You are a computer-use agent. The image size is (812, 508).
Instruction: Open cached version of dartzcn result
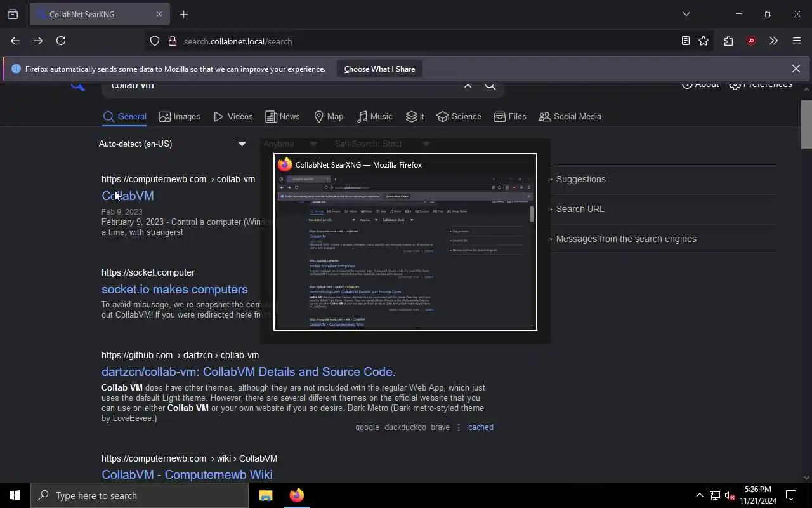pyautogui.click(x=481, y=427)
